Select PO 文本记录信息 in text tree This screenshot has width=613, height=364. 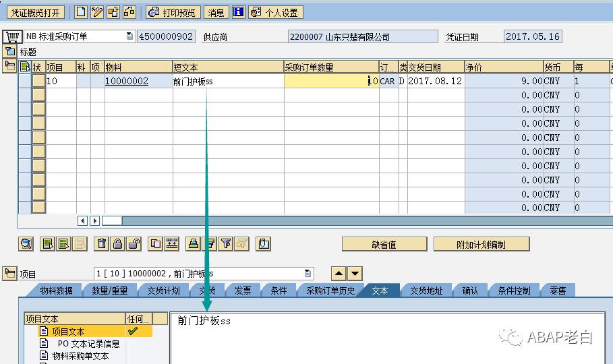pos(88,344)
